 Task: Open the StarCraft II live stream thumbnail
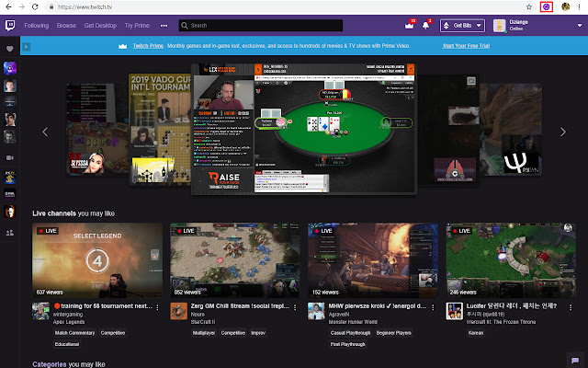pyautogui.click(x=235, y=260)
